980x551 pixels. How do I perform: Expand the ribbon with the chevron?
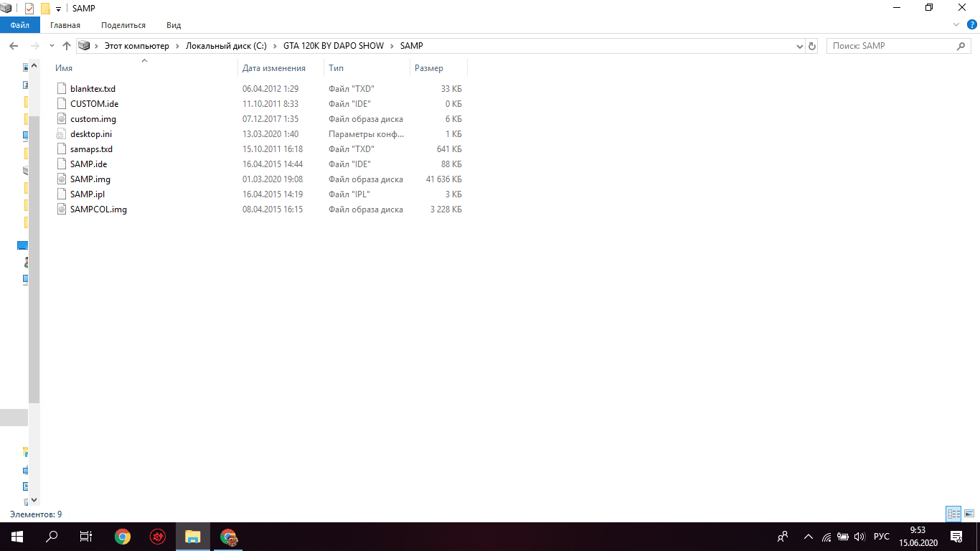pyautogui.click(x=956, y=25)
